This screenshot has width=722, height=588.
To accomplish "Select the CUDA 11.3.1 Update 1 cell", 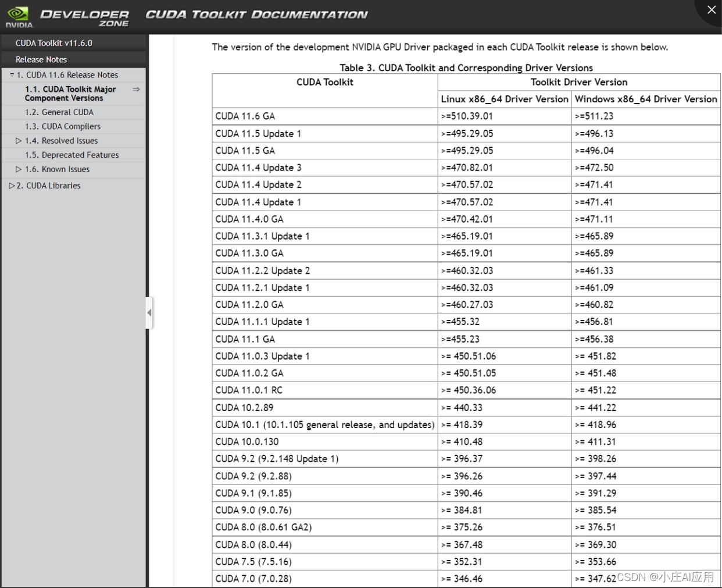I will [x=325, y=236].
